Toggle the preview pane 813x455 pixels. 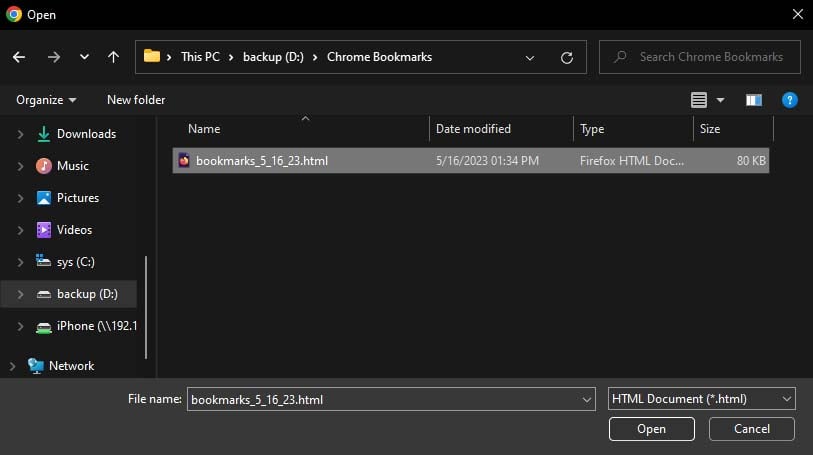coord(753,100)
